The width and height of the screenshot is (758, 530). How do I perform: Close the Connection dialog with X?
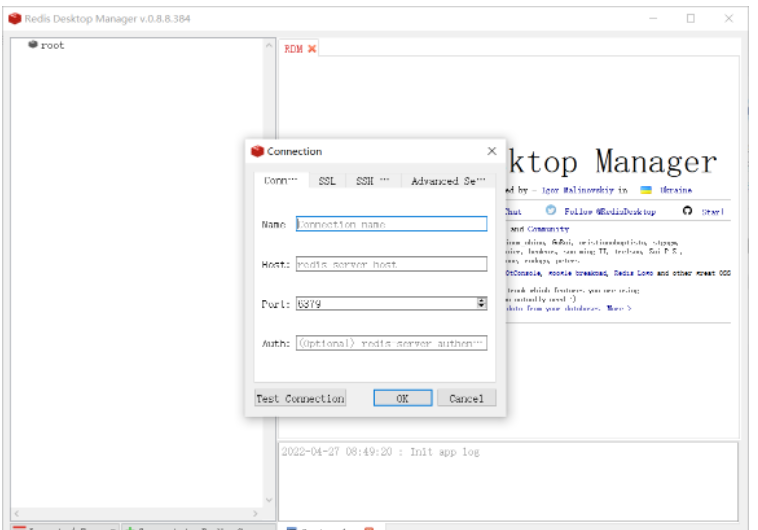tap(492, 151)
